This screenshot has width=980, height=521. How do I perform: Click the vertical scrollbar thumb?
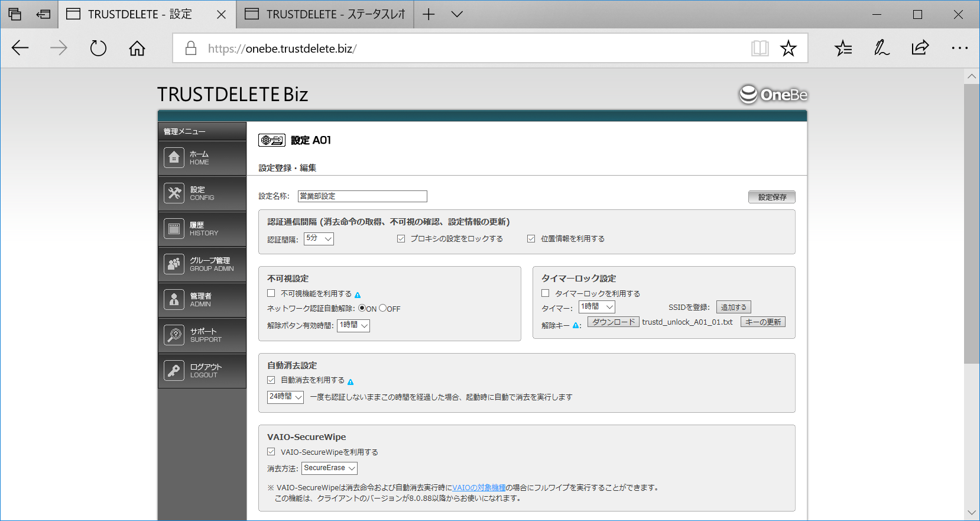point(972,224)
